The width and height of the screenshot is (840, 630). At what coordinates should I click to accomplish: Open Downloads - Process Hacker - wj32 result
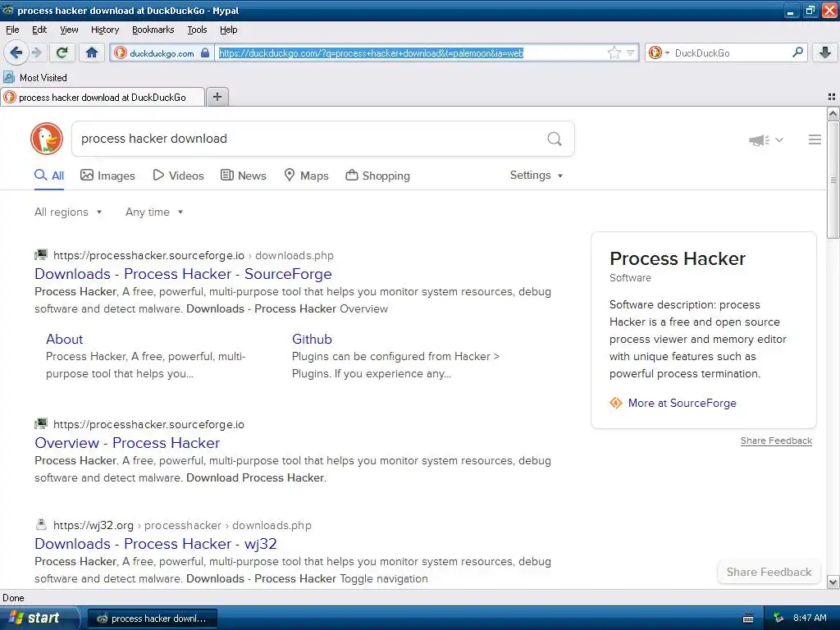coord(155,544)
